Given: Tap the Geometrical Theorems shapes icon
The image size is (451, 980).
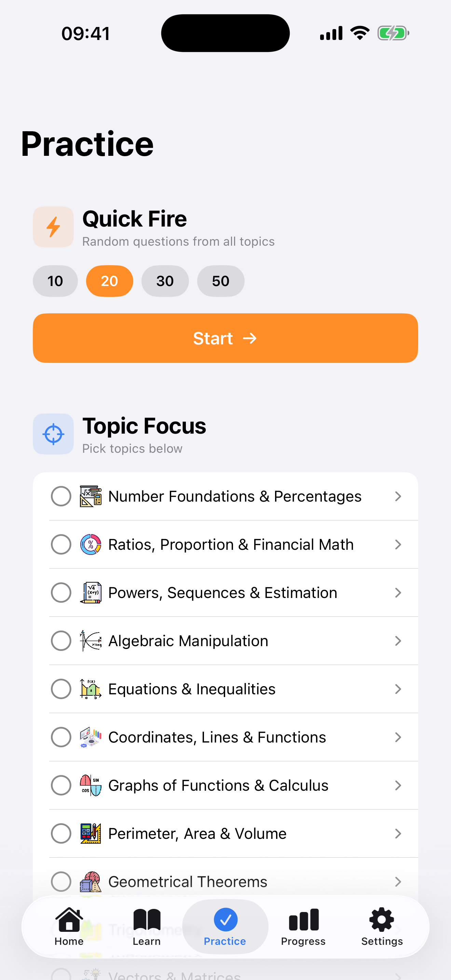Looking at the screenshot, I should [x=91, y=882].
